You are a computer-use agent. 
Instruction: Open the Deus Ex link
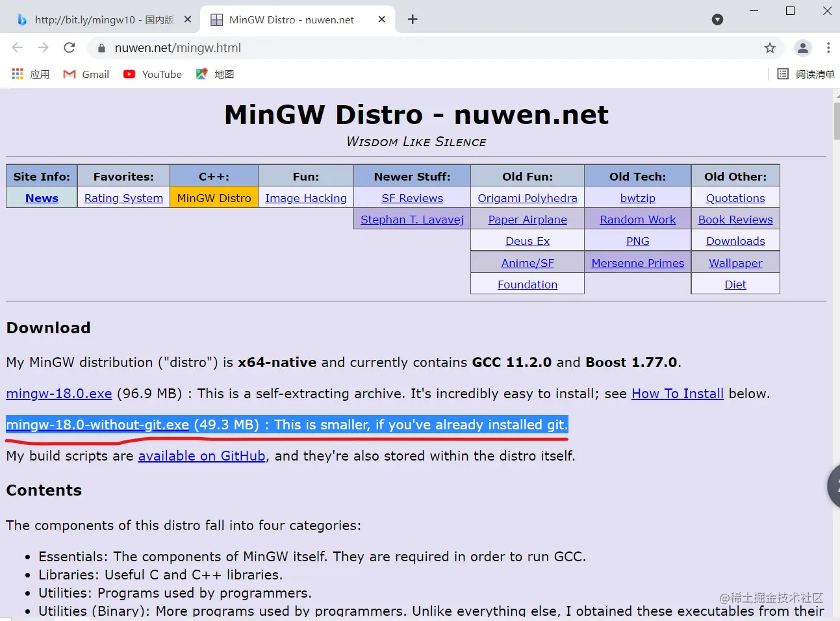pos(528,241)
